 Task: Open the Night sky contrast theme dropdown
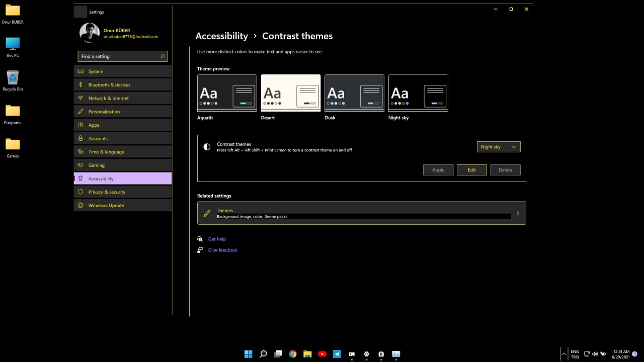pos(499,147)
